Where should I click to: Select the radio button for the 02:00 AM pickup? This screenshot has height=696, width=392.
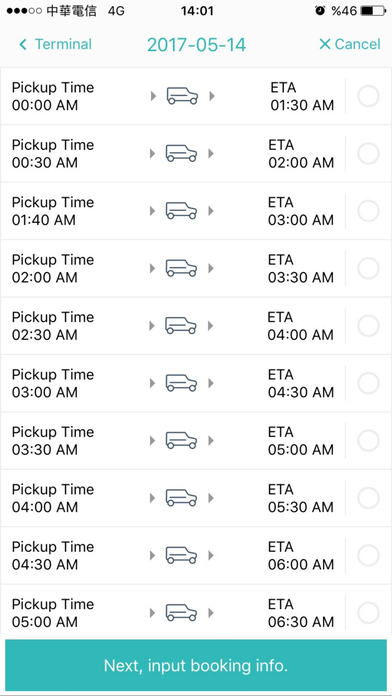point(368,268)
